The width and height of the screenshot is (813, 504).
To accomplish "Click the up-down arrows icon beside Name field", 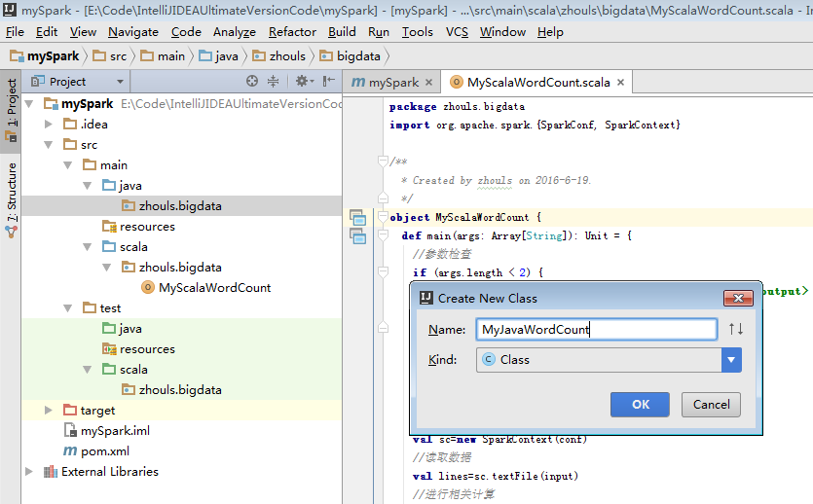I will point(736,329).
